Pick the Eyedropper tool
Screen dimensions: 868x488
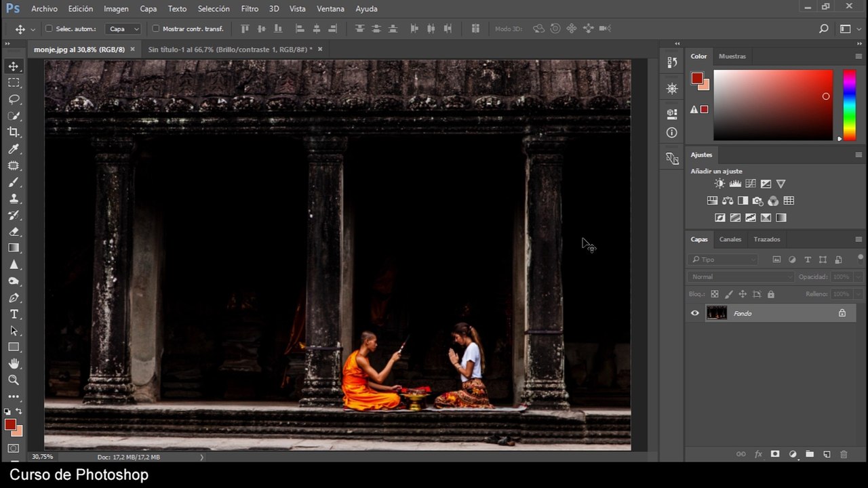pos(14,149)
